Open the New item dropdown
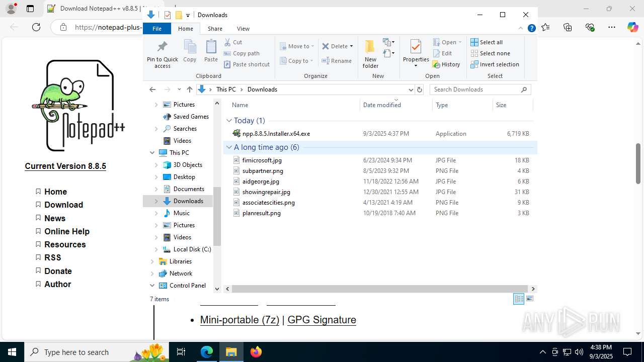This screenshot has width=644, height=362. 388,42
